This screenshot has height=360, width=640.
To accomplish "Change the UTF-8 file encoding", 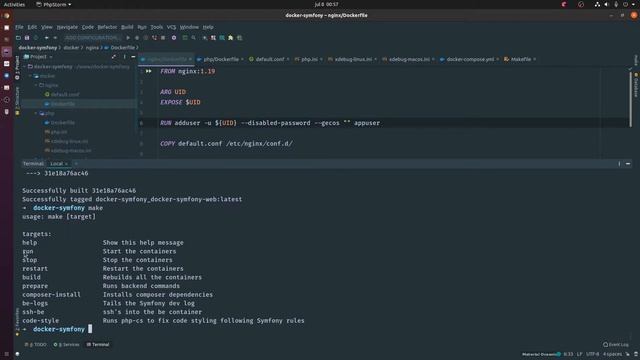I will click(592, 354).
